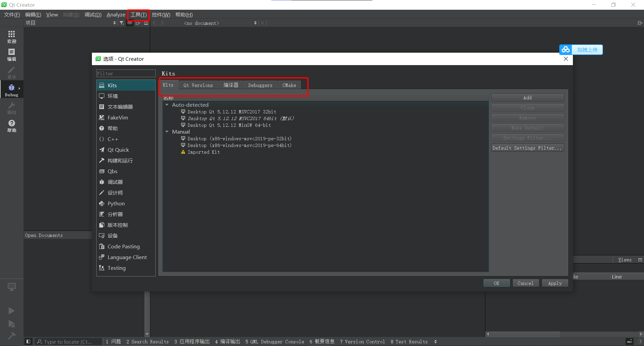Toggle synchronize with editor link icon
The image size is (644, 346).
point(130,23)
